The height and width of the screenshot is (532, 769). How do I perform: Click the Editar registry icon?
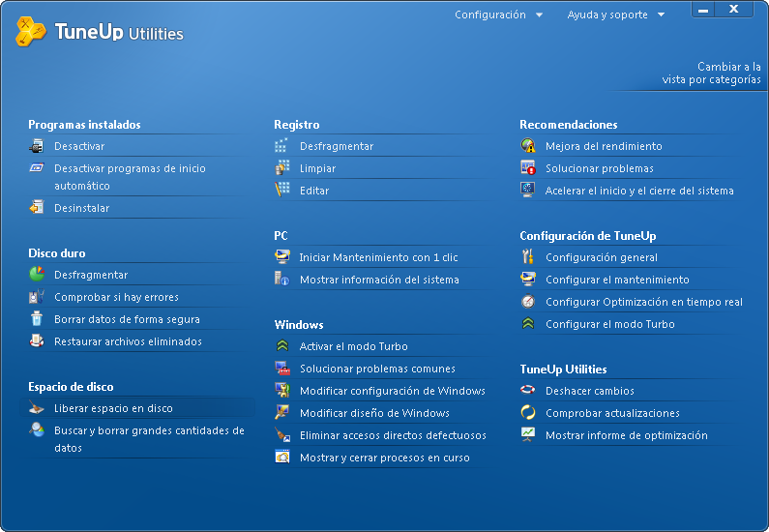click(x=282, y=190)
